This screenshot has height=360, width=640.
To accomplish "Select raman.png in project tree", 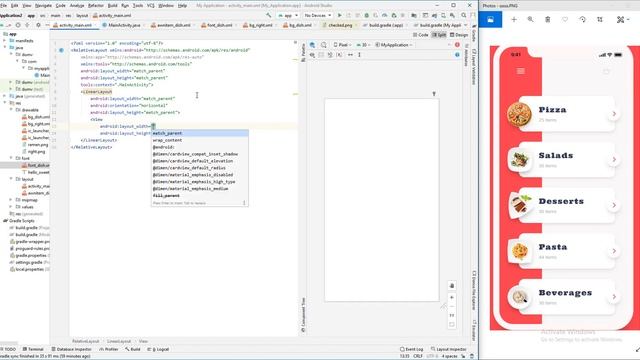I will click(35, 144).
